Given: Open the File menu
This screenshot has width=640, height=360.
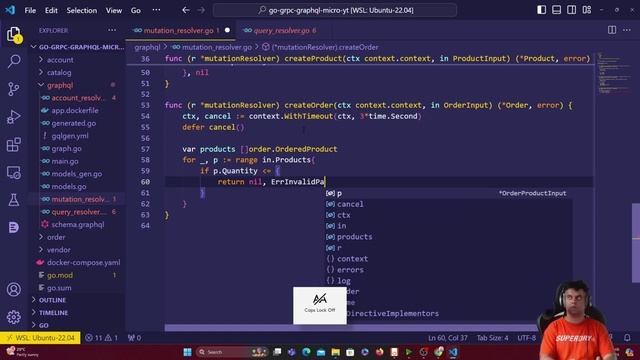Looking at the screenshot, I should point(30,11).
